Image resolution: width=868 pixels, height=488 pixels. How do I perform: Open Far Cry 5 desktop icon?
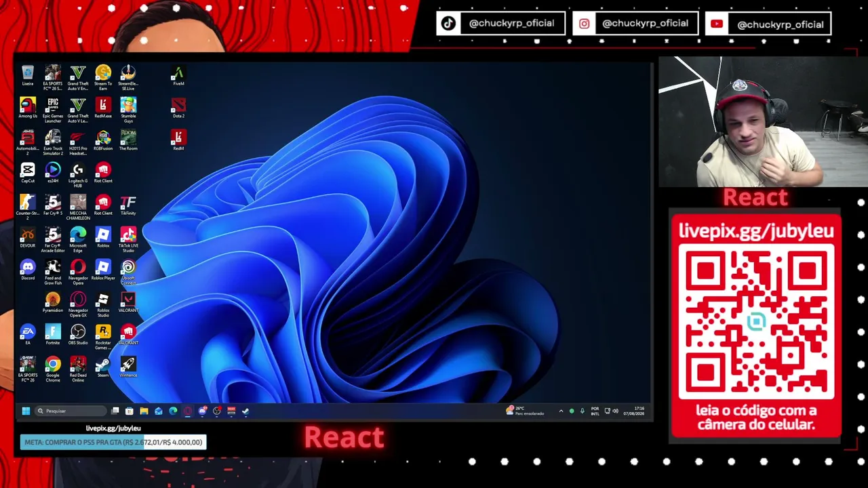tap(53, 206)
